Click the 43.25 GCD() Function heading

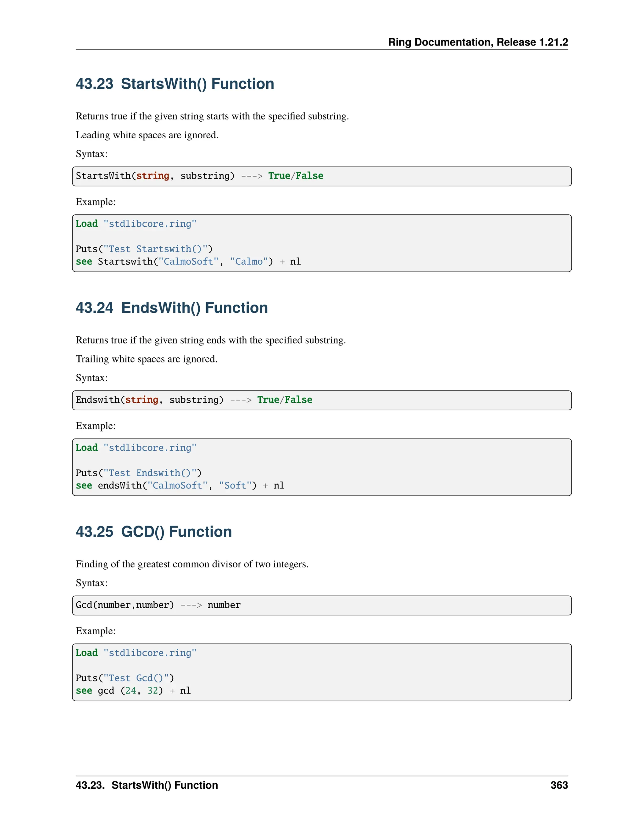[154, 532]
